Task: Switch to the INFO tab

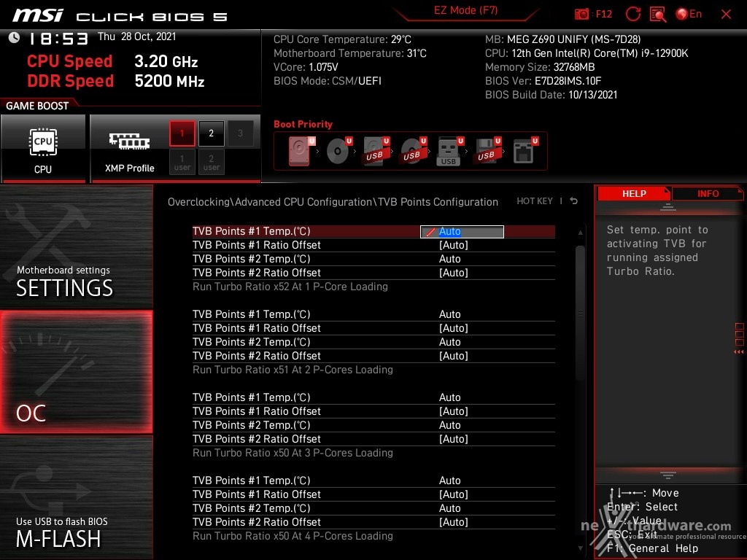Action: tap(708, 194)
